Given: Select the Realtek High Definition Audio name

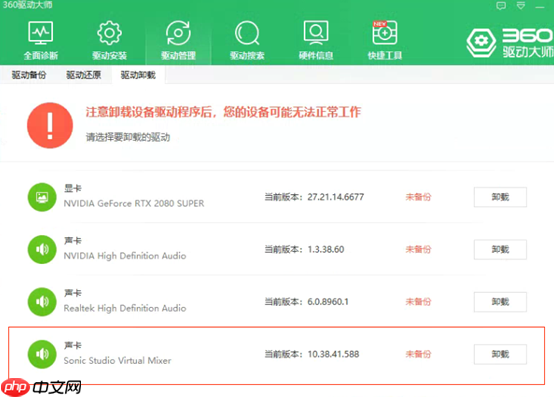Looking at the screenshot, I should 125,308.
